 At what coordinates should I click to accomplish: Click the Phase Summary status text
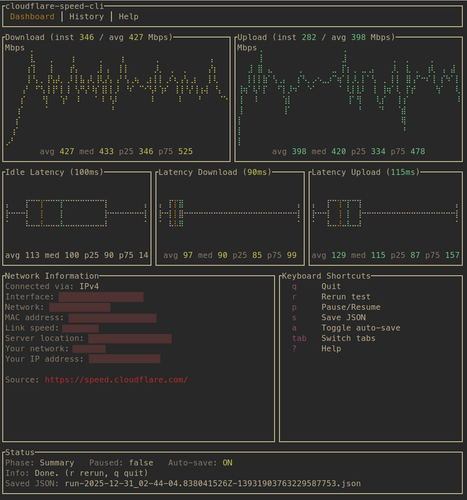[57, 463]
